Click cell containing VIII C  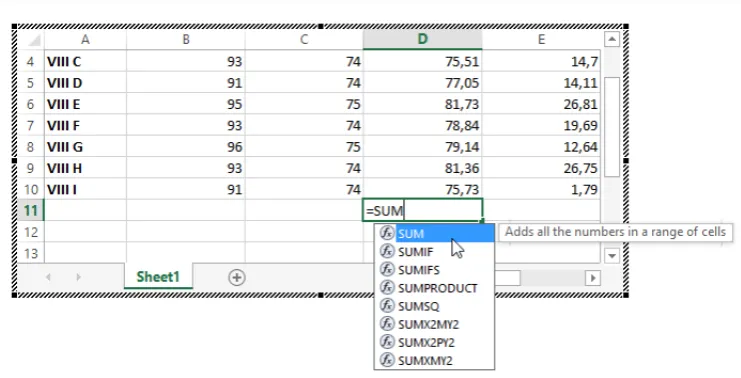(85, 61)
